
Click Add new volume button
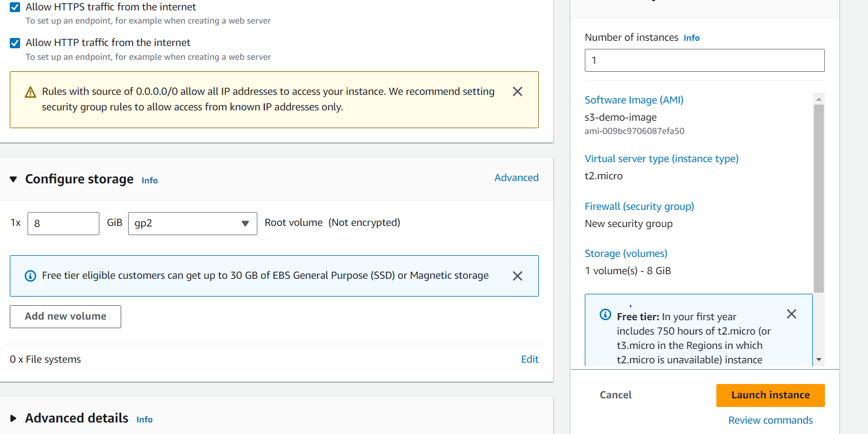click(x=65, y=317)
